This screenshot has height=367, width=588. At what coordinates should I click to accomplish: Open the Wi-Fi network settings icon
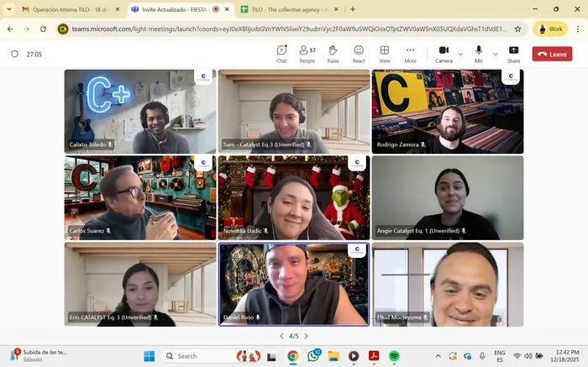tap(517, 356)
